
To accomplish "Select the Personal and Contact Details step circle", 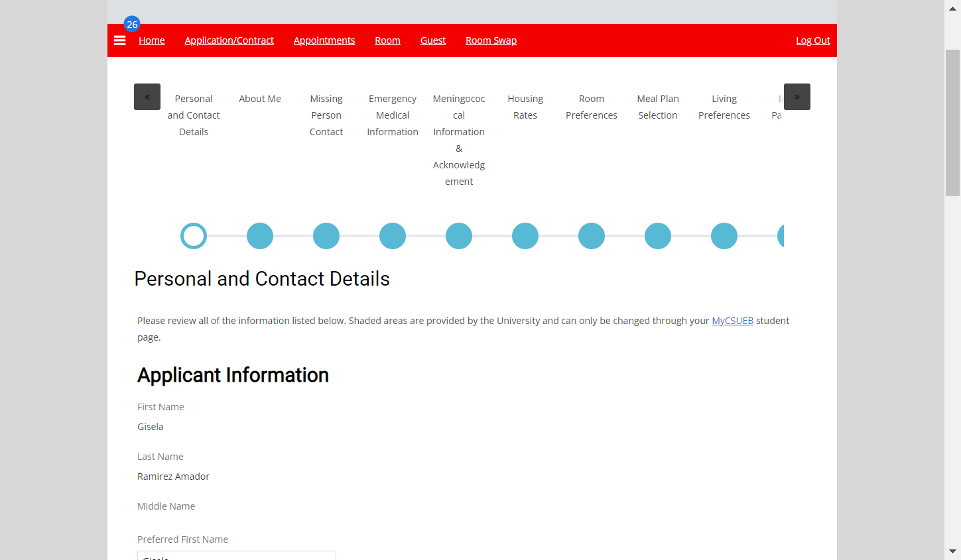I will 194,236.
